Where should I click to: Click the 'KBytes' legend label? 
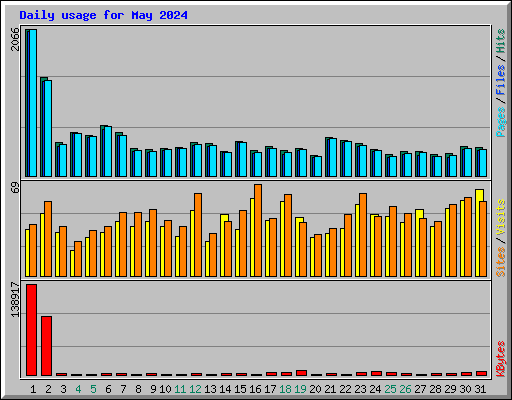500,359
